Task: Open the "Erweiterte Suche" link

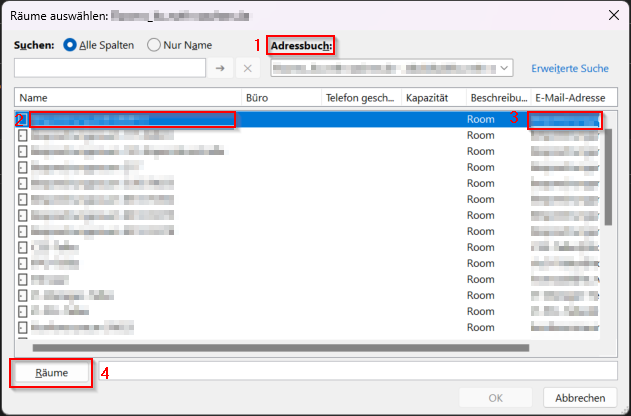Action: (569, 68)
